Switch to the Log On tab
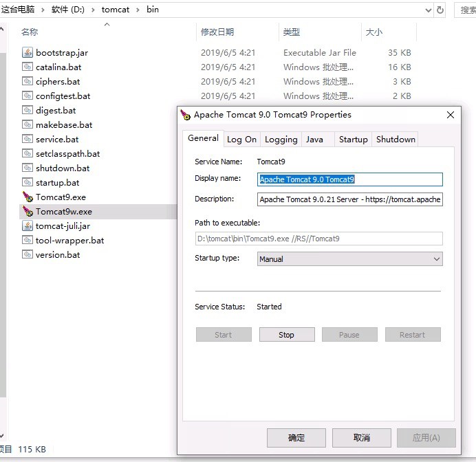 click(241, 140)
